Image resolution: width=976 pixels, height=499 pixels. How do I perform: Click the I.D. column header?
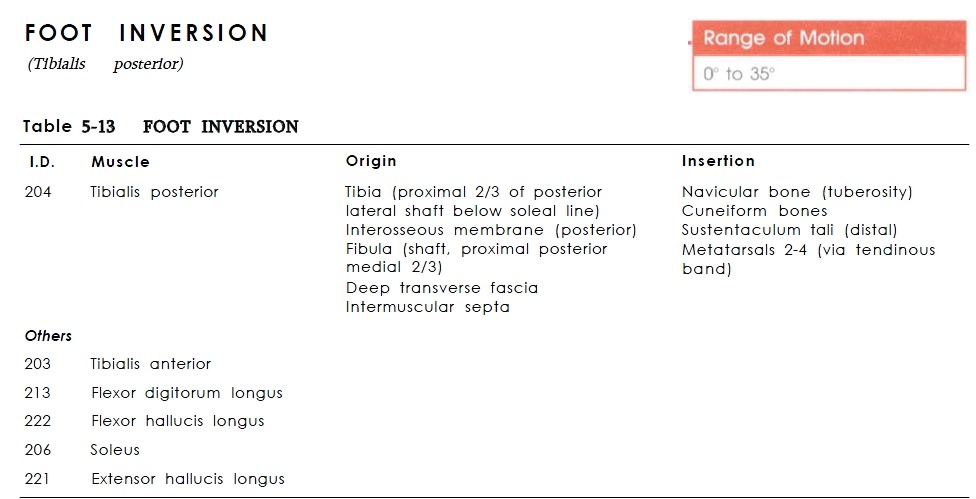[x=41, y=161]
